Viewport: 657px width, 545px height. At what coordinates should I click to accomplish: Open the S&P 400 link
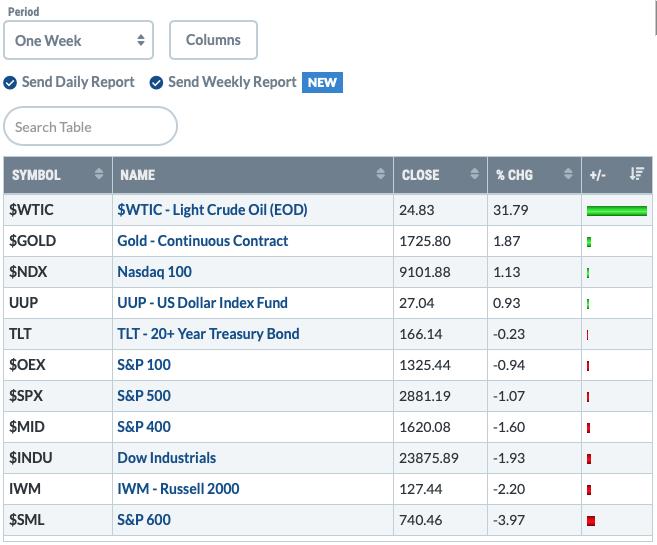pos(144,427)
